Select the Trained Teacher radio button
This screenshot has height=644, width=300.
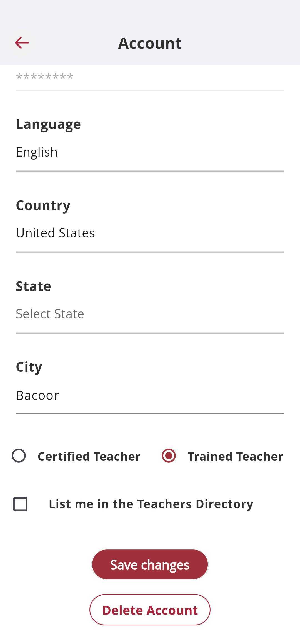click(169, 456)
